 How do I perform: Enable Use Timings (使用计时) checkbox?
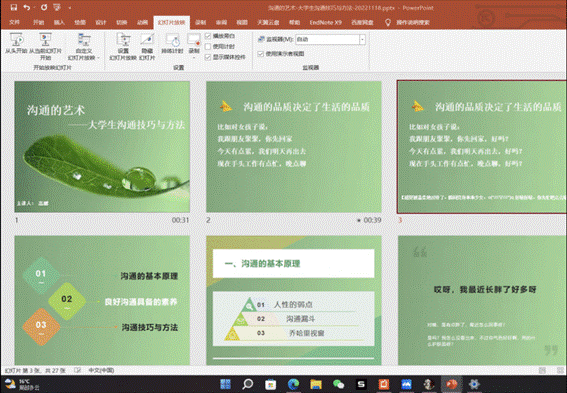[208, 46]
